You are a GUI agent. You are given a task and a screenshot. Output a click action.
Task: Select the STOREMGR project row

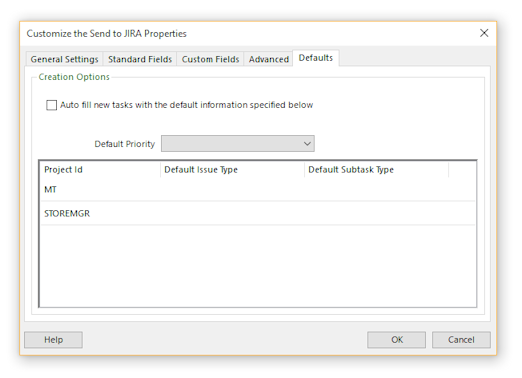[258, 213]
